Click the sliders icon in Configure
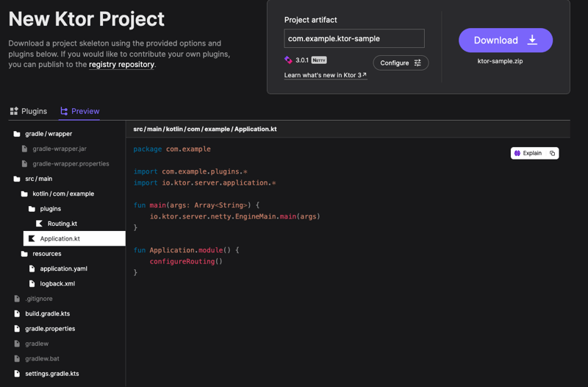588x387 pixels. [x=417, y=63]
